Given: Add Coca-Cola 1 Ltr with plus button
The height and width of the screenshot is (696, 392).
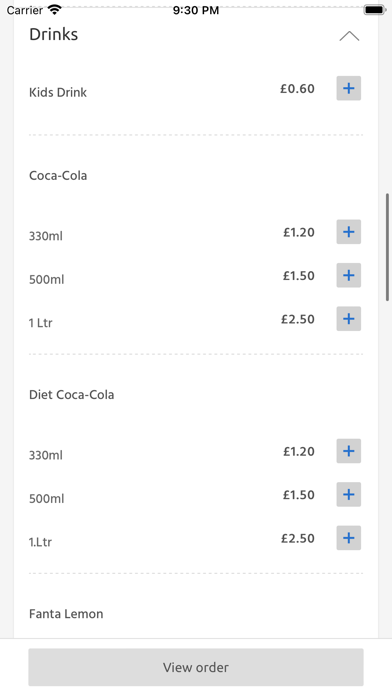Looking at the screenshot, I should [348, 319].
